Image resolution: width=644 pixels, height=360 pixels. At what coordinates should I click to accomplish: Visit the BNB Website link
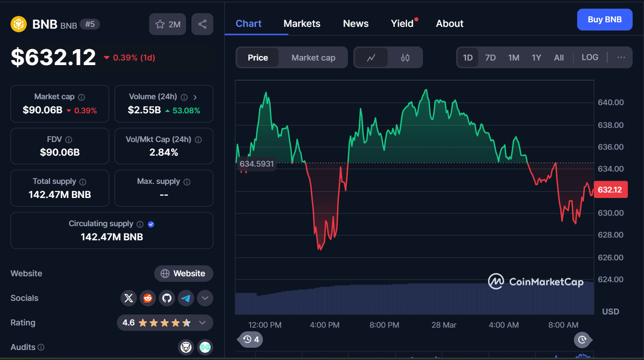pyautogui.click(x=184, y=274)
